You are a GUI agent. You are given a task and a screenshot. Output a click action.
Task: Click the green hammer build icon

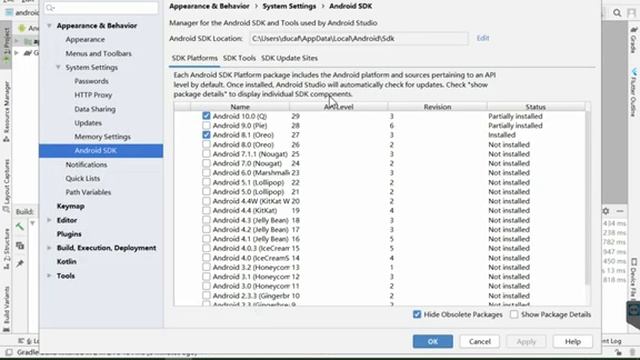(x=20, y=227)
